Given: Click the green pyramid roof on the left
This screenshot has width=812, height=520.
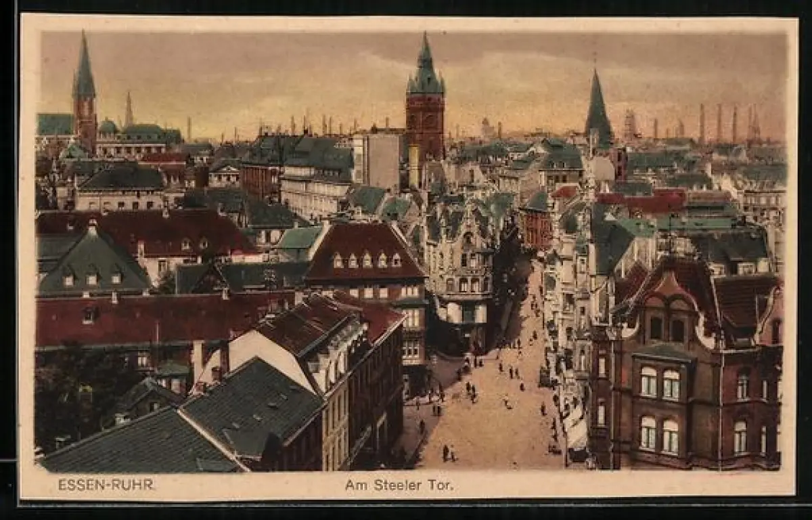Looking at the screenshot, I should point(92,261).
